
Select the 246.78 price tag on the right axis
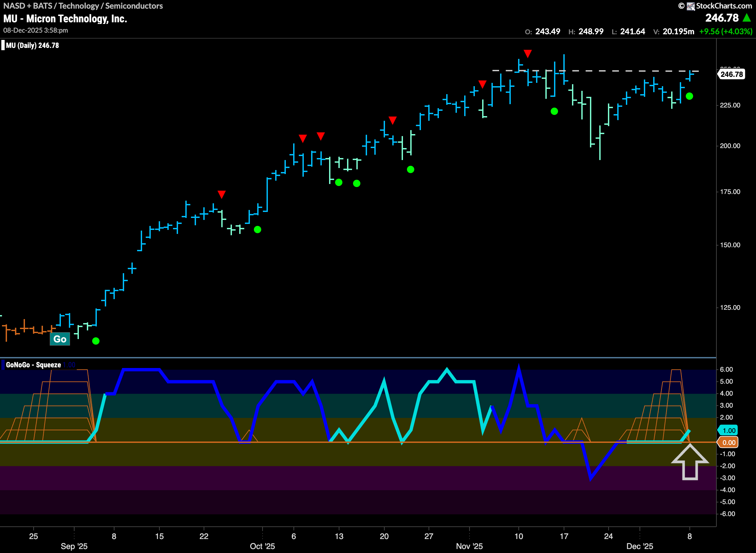click(732, 74)
